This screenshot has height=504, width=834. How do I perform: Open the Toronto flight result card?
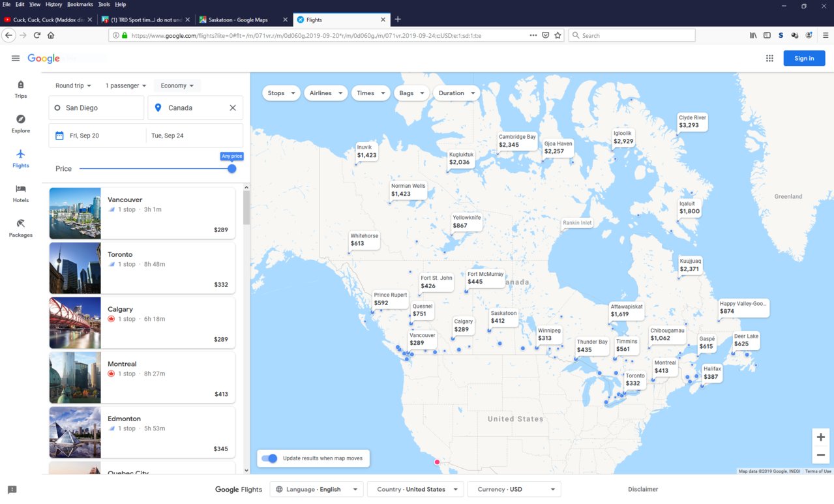tap(142, 268)
